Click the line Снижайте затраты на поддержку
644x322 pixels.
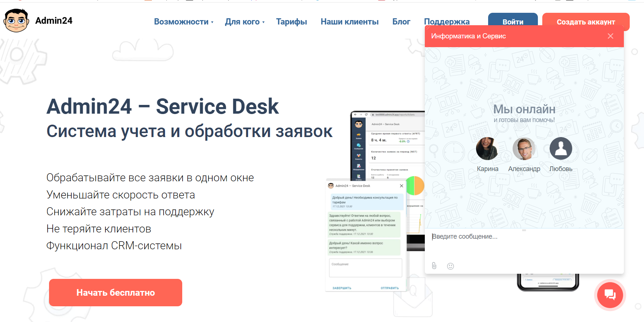point(130,212)
